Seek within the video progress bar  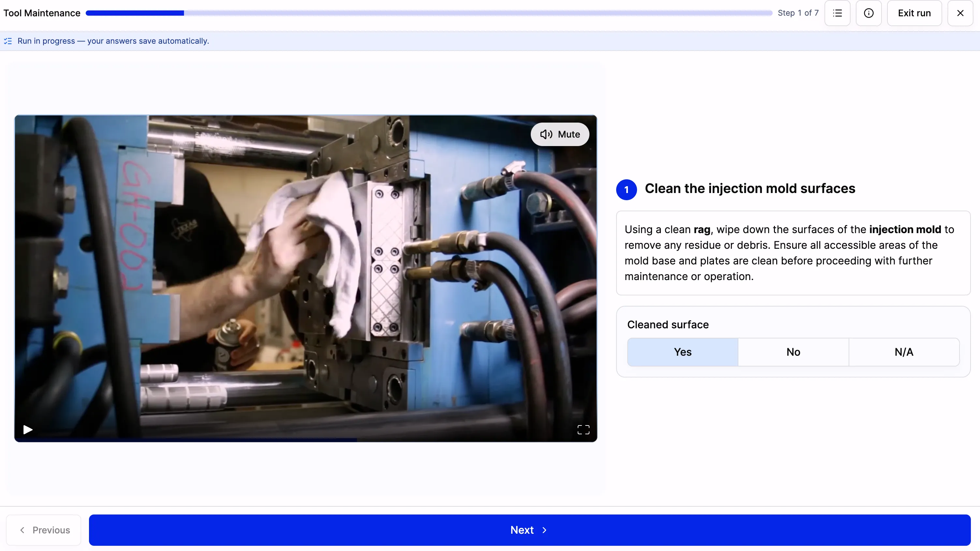click(x=305, y=440)
